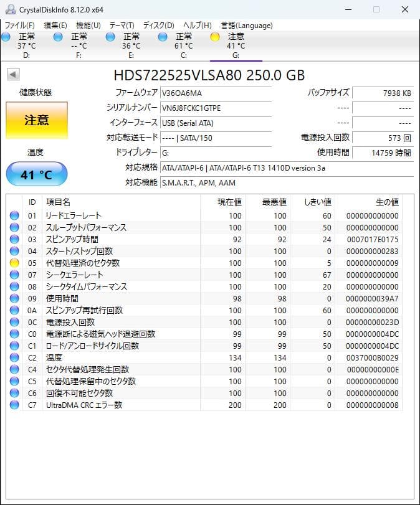Click the blue status dot for attribute C1
Viewport: 420px width, 505px height.
point(14,346)
